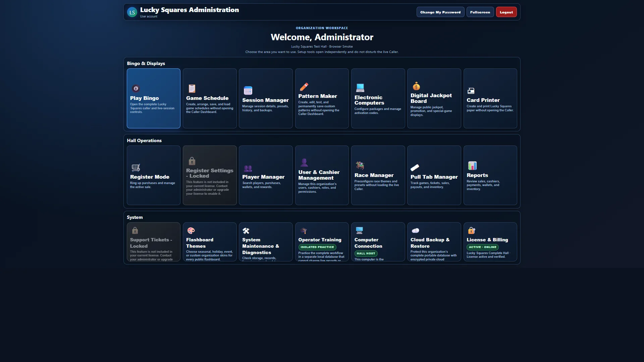Image resolution: width=644 pixels, height=362 pixels.
Task: Click the Session Manager calendar icon
Action: (x=248, y=90)
